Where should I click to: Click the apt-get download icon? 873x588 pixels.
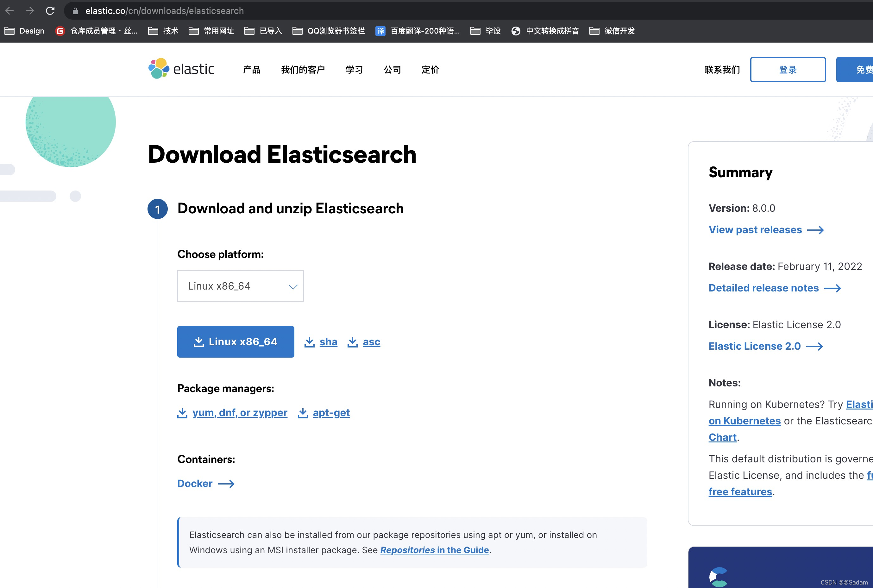tap(303, 413)
